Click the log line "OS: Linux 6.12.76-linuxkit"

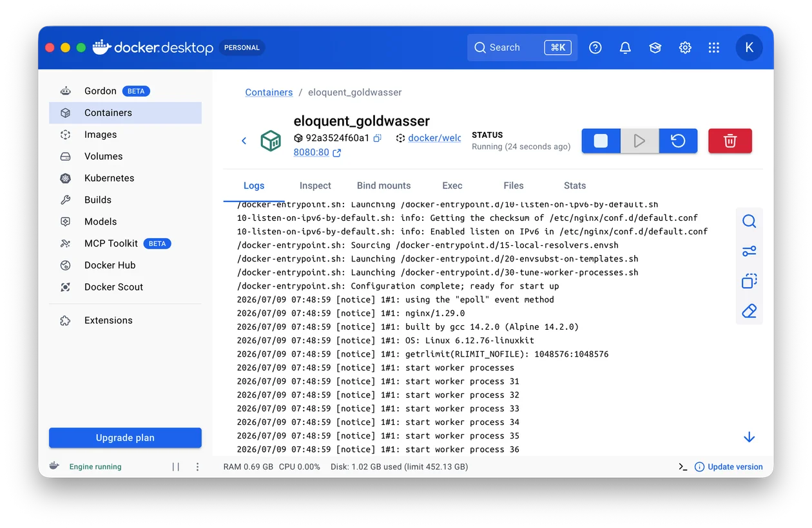pos(385,341)
